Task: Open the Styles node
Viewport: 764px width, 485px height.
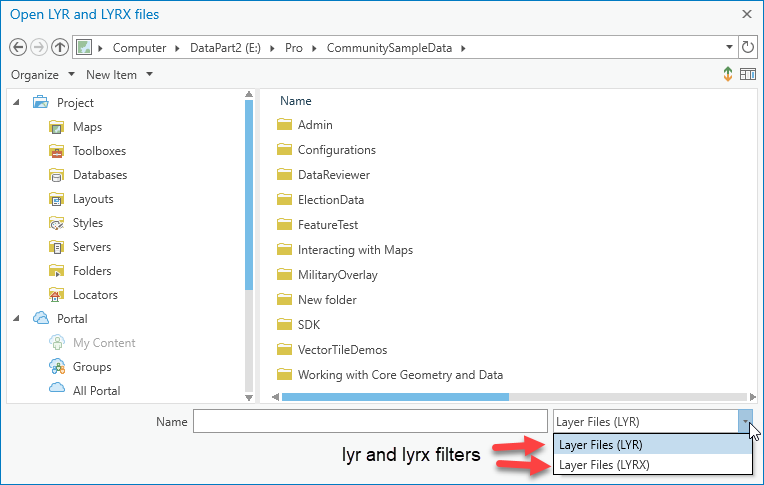Action: point(87,223)
